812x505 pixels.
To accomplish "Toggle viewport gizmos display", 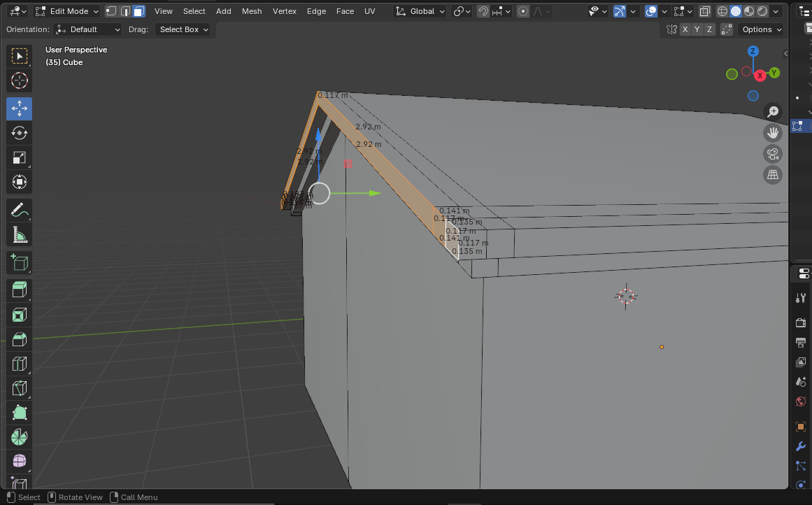I will [x=620, y=11].
